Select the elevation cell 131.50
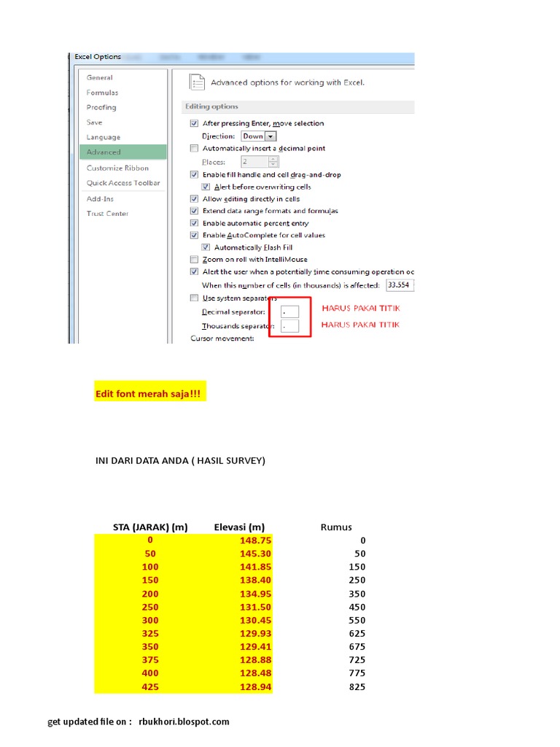This screenshot has width=560, height=747. tap(255, 608)
